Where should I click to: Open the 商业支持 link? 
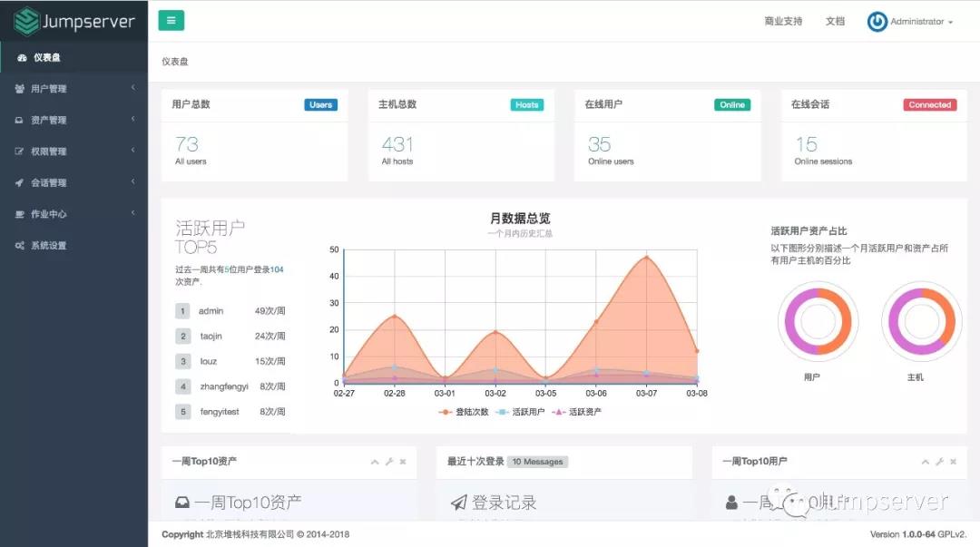click(783, 22)
